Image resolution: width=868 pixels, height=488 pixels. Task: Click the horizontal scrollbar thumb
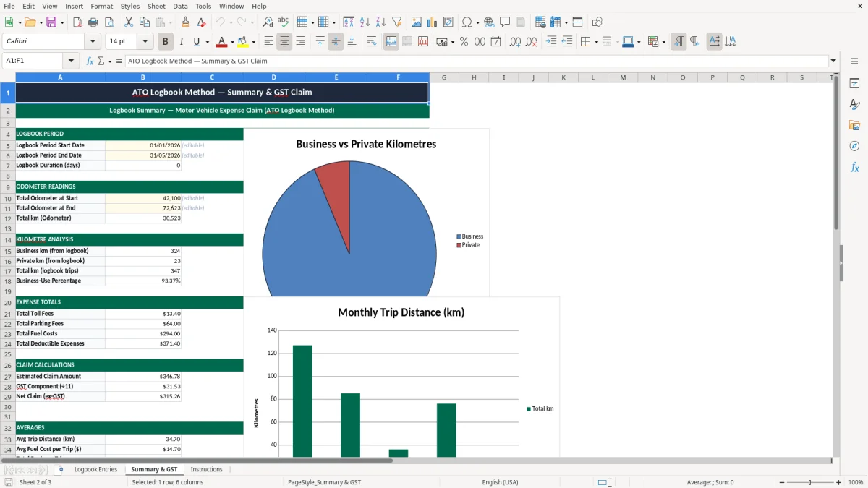pyautogui.click(x=196, y=460)
